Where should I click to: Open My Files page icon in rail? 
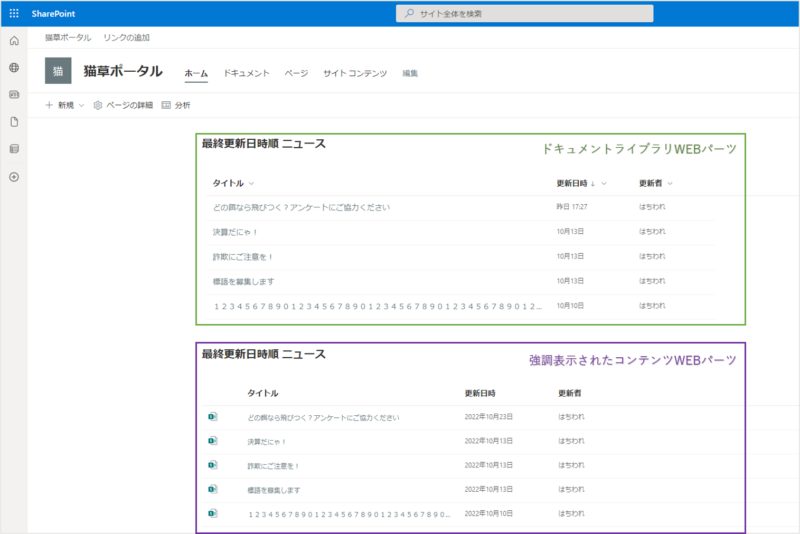tap(14, 122)
